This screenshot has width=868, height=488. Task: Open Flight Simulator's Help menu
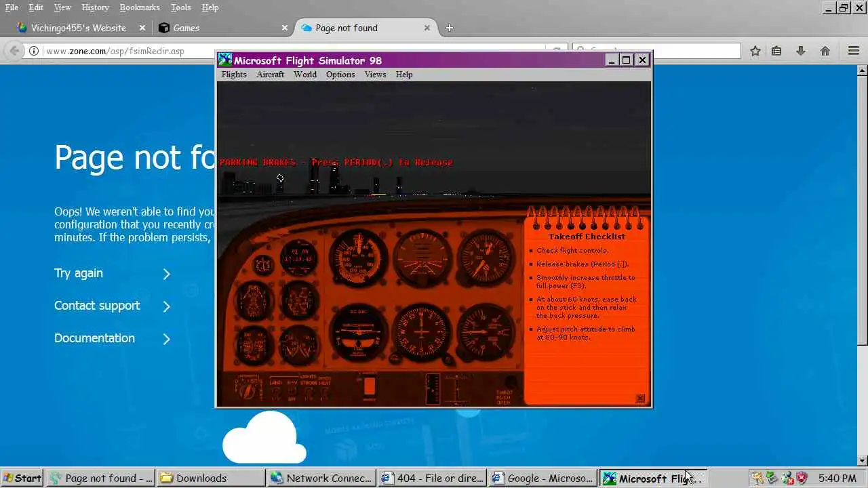[x=404, y=75]
